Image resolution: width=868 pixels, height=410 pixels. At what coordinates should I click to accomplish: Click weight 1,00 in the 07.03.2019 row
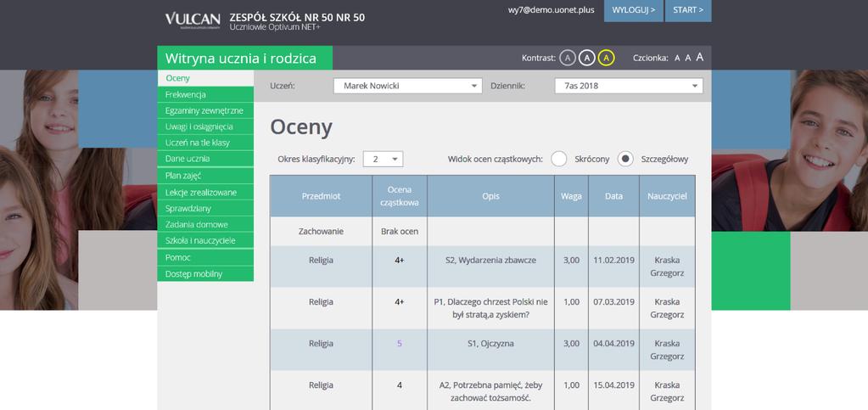(x=571, y=302)
